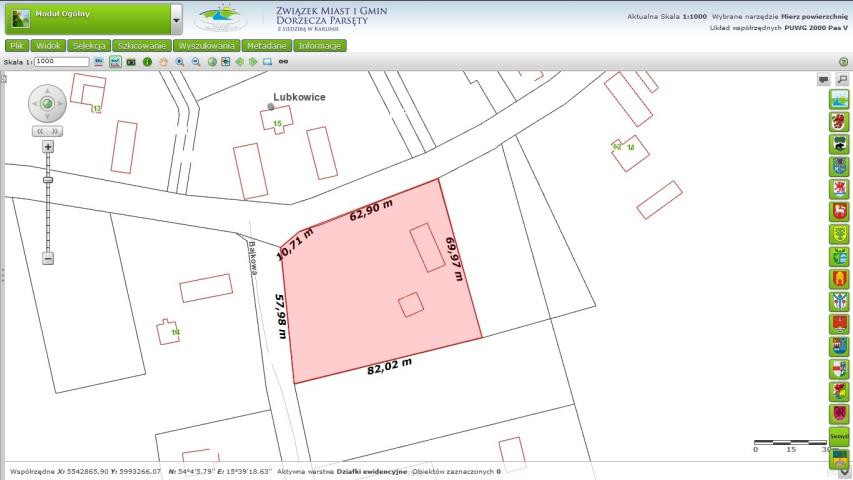The width and height of the screenshot is (853, 480).
Task: Click the double-arrow button below pan control
Action: pos(47,131)
